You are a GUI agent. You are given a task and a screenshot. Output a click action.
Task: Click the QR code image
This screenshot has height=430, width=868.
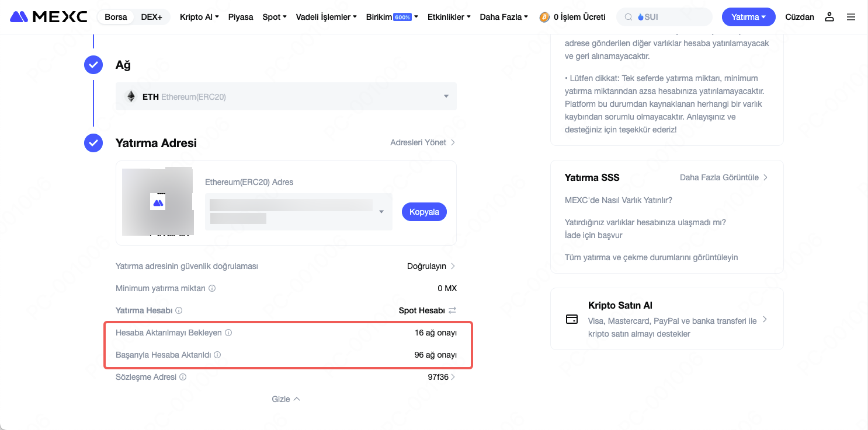[158, 201]
